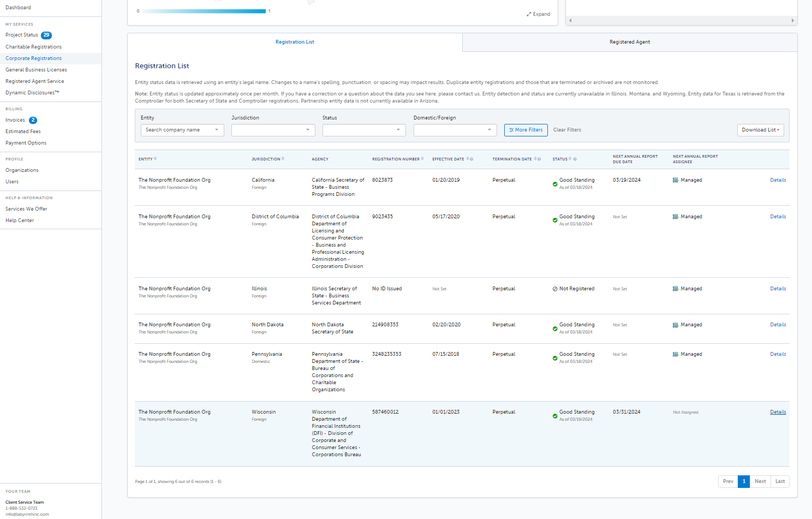Image resolution: width=812 pixels, height=519 pixels.
Task: Click Managed building icon in North Dakota row
Action: (676, 325)
